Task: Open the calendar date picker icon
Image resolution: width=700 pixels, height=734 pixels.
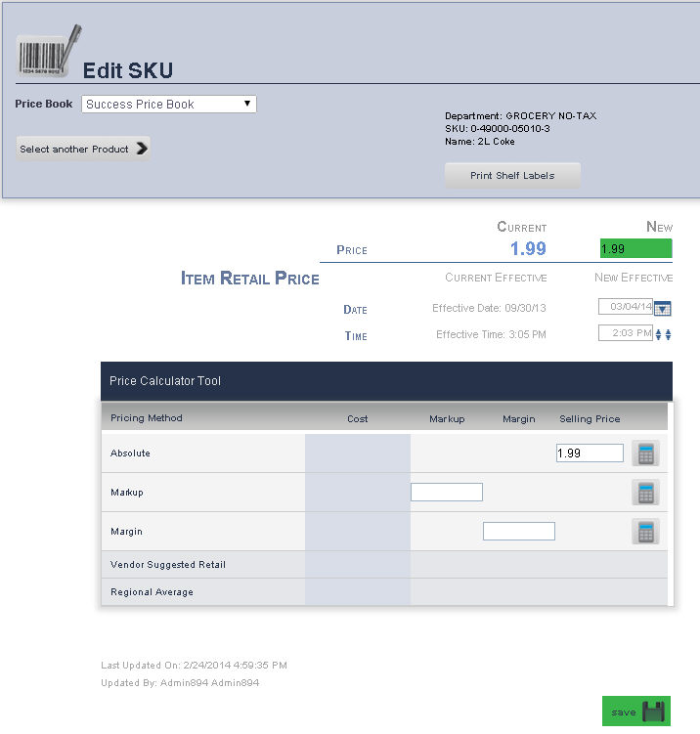Action: (663, 309)
